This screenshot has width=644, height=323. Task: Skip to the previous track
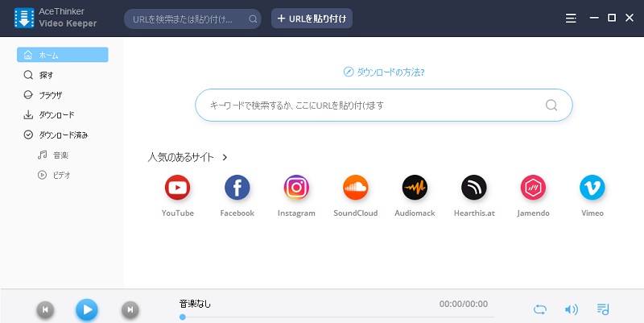pyautogui.click(x=45, y=309)
